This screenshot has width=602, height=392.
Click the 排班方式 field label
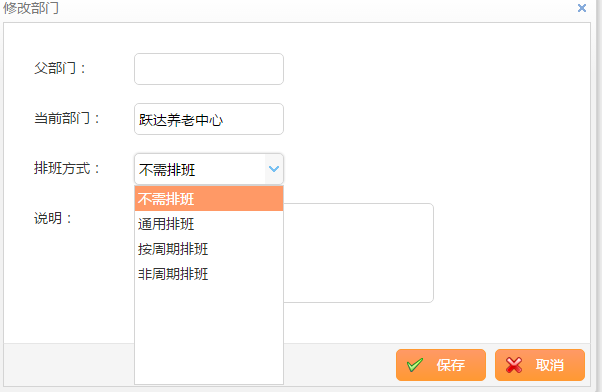[66, 168]
